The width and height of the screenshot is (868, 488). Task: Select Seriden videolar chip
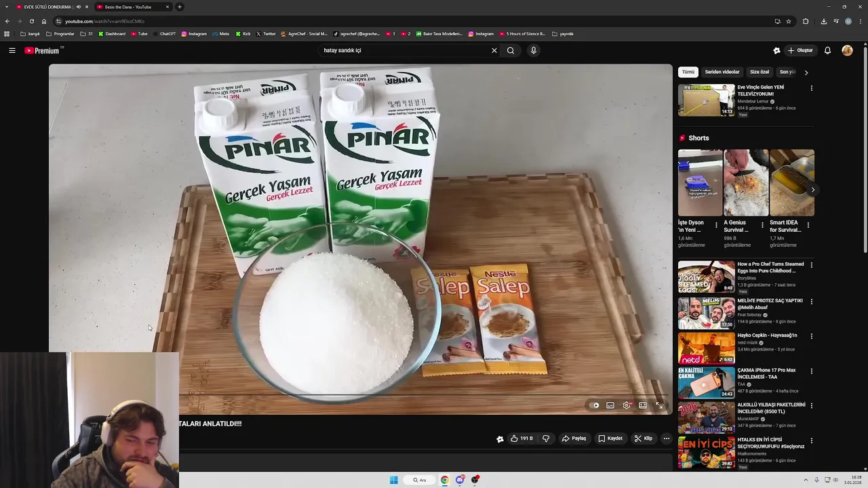pyautogui.click(x=722, y=72)
